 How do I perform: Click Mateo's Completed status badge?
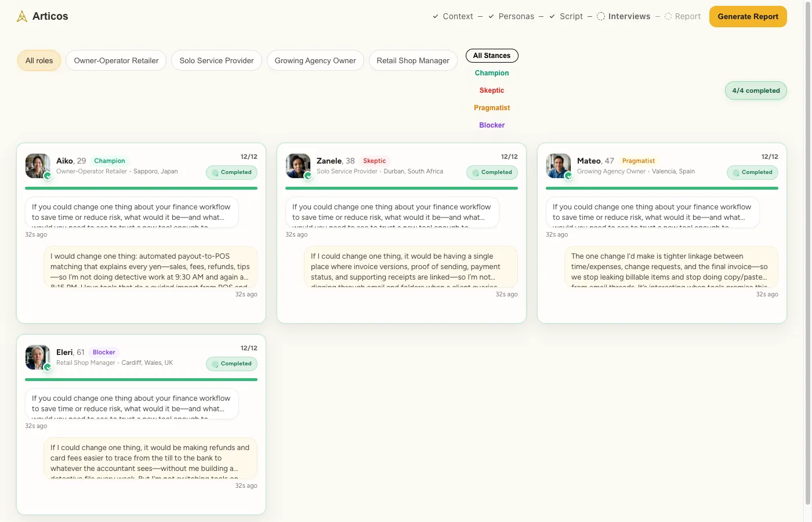tap(752, 172)
